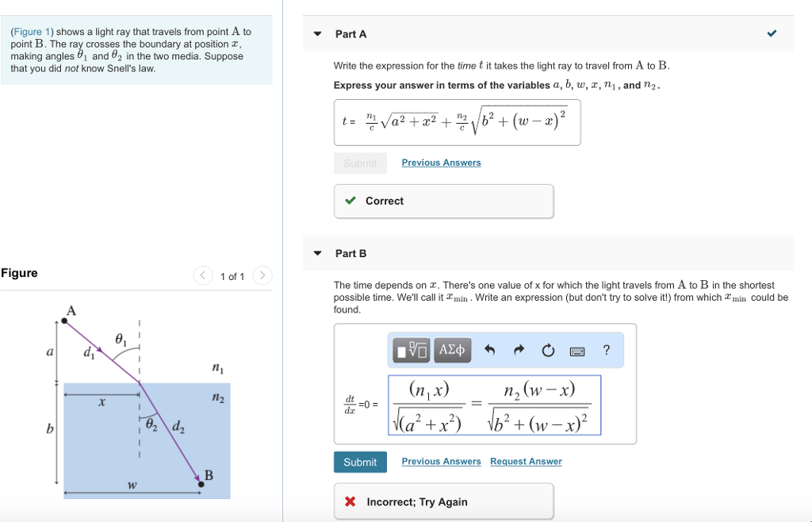Click the Figure 1 link in the problem statement
812x522 pixels.
coord(32,30)
